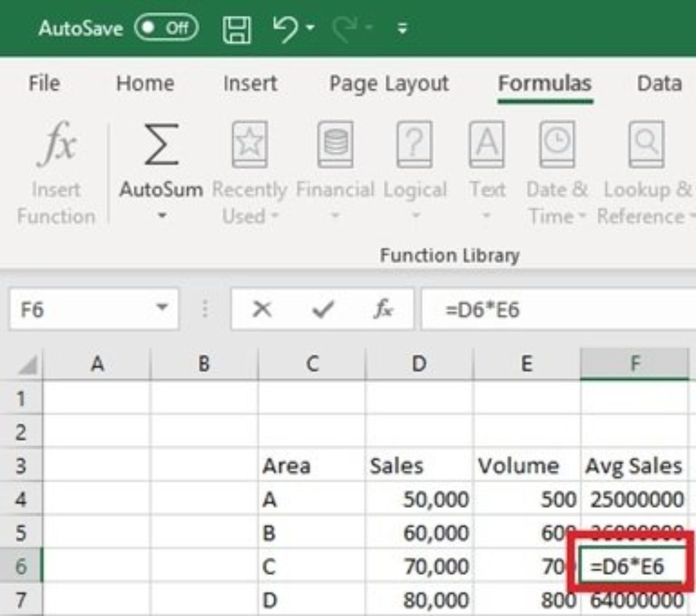
Task: Click cell F6 with =D6*E6
Action: (633, 566)
